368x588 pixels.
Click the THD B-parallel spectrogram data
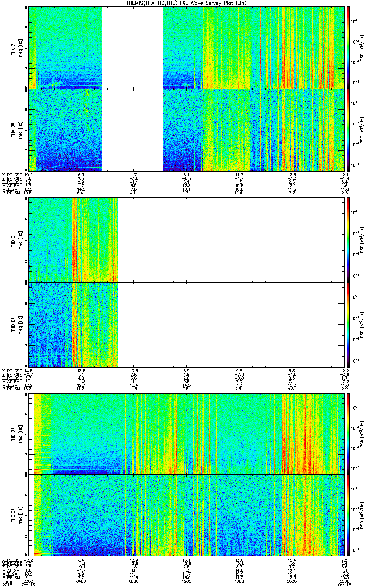tap(73, 324)
